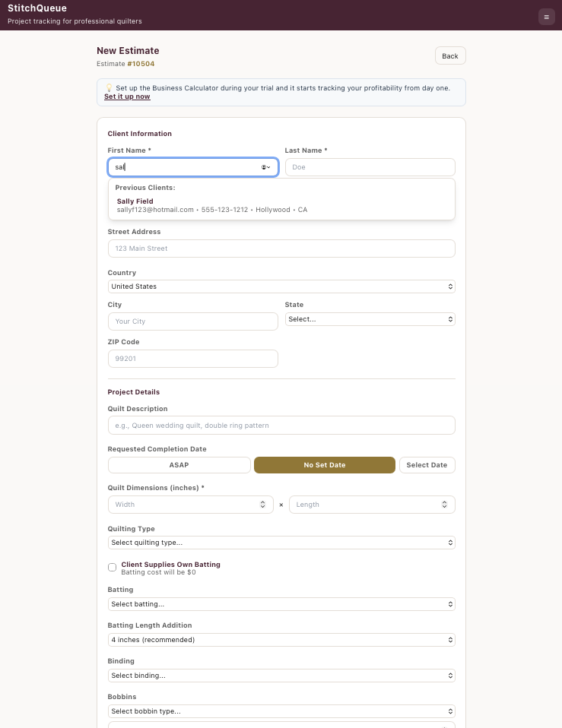This screenshot has width=562, height=728.
Task: Choose ASAP completion date
Action: click(179, 465)
